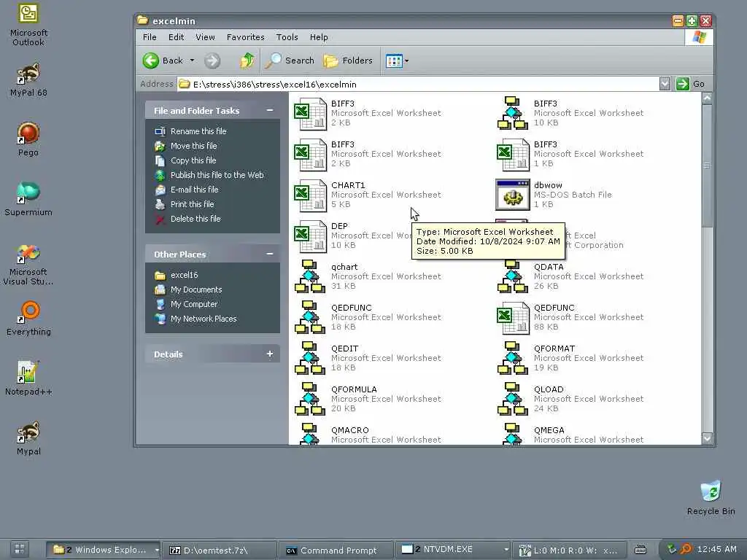
Task: Toggle the Folders pane button
Action: point(348,61)
